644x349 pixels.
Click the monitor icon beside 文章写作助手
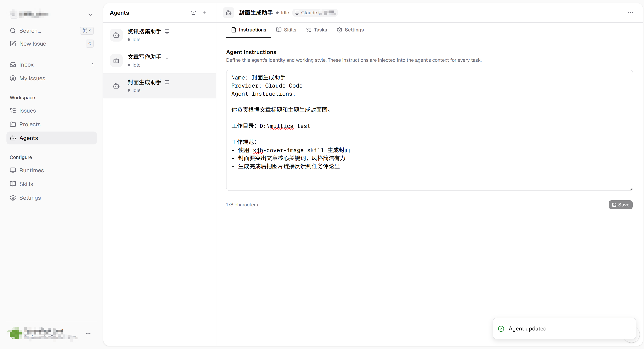[x=167, y=57]
